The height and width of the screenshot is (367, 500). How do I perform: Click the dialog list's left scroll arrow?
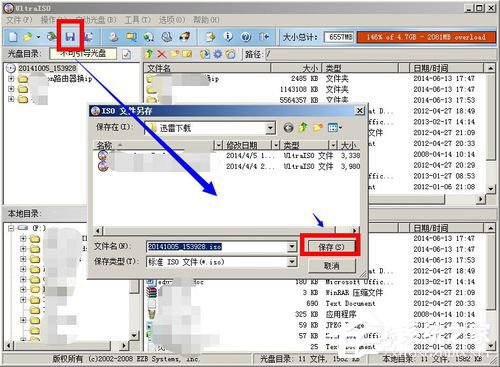[98, 230]
